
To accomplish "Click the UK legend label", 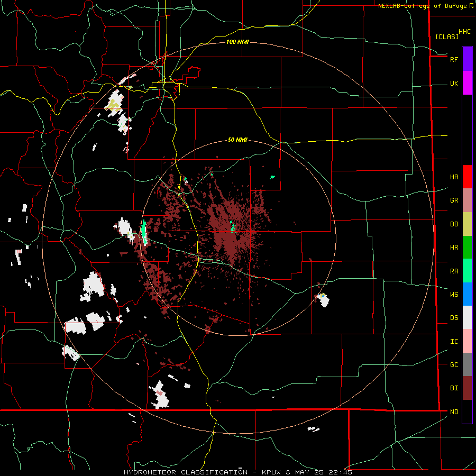I will click(x=454, y=84).
